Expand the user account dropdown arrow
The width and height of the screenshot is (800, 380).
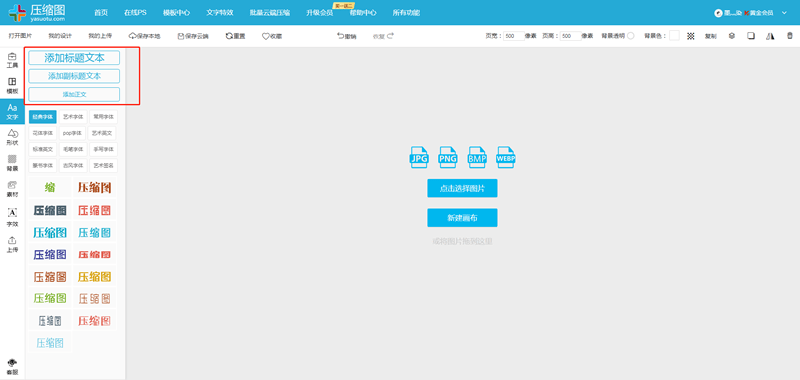click(784, 13)
